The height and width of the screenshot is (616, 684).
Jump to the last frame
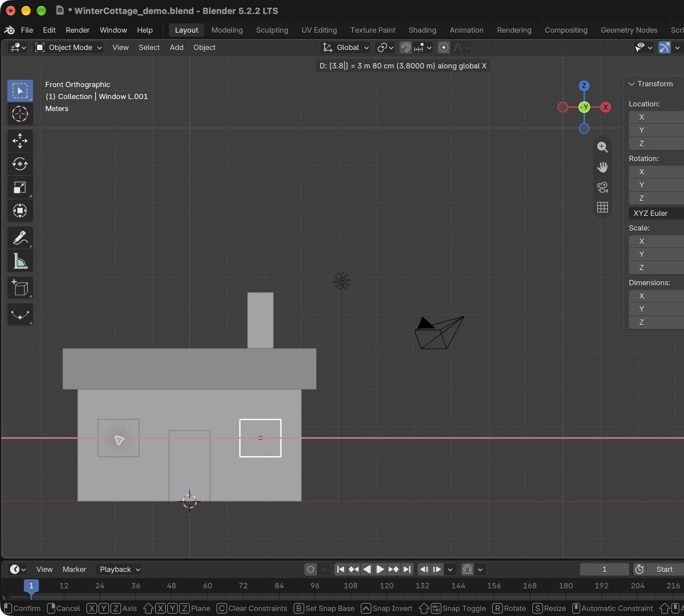pos(407,569)
